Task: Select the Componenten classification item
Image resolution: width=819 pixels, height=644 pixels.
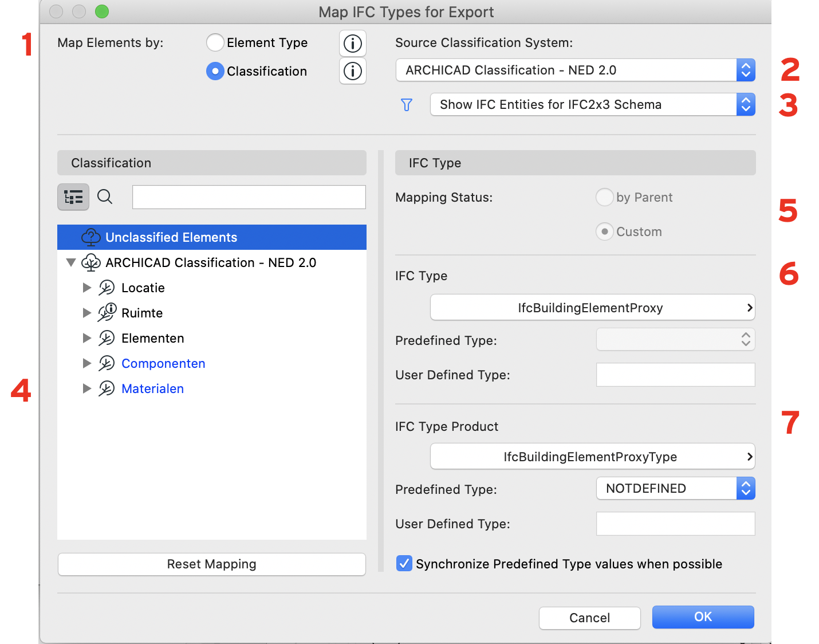Action: (x=163, y=363)
